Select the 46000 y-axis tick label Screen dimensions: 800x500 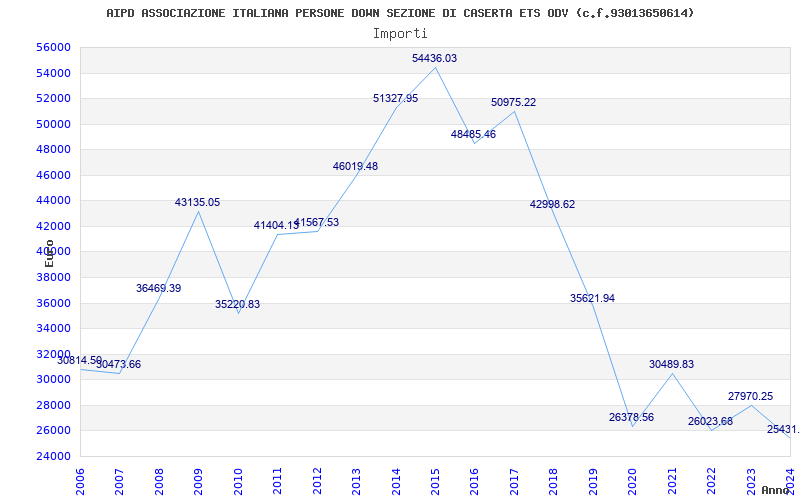tap(53, 175)
